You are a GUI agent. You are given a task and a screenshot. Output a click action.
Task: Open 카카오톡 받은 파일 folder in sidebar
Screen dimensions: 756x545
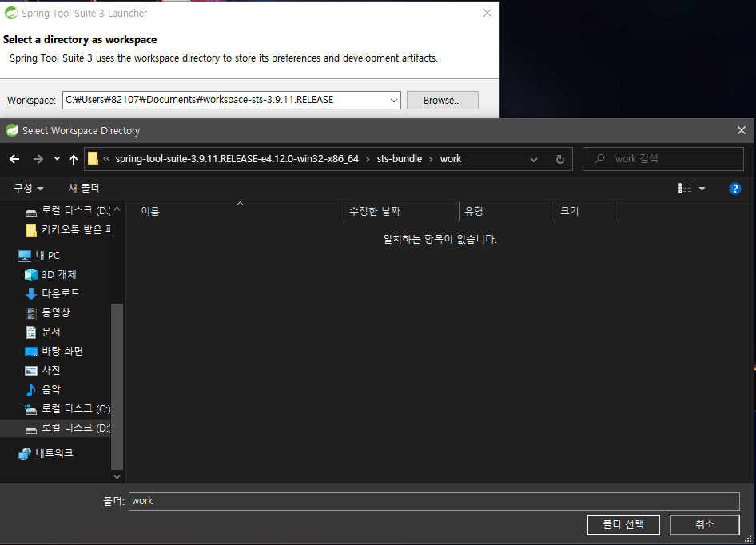coord(67,229)
